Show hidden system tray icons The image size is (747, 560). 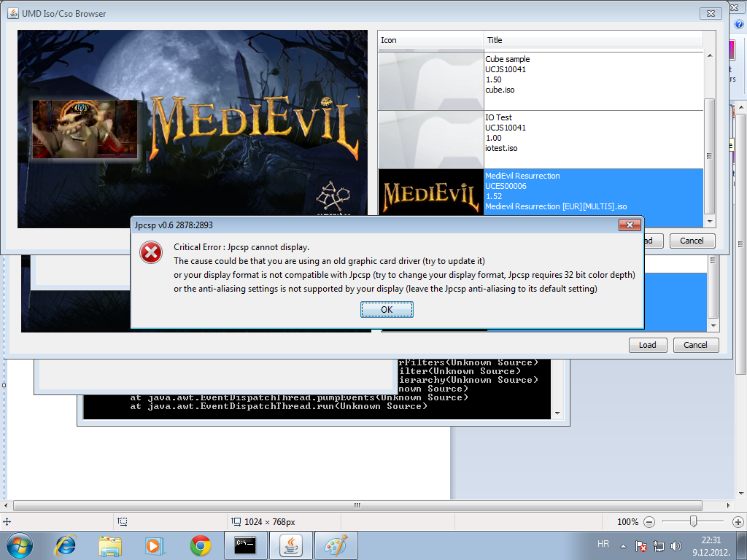coord(623,545)
